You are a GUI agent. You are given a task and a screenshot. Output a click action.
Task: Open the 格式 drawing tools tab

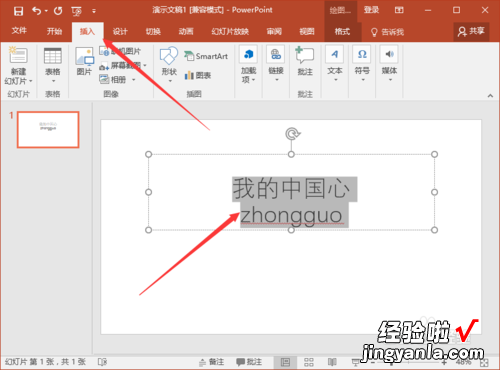coord(342,32)
